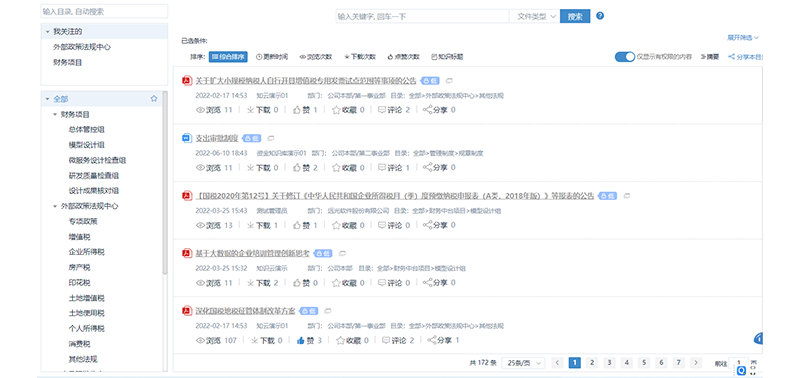The height and width of the screenshot is (378, 800).
Task: Collapse the 财务项目 tree node
Action: pos(55,114)
